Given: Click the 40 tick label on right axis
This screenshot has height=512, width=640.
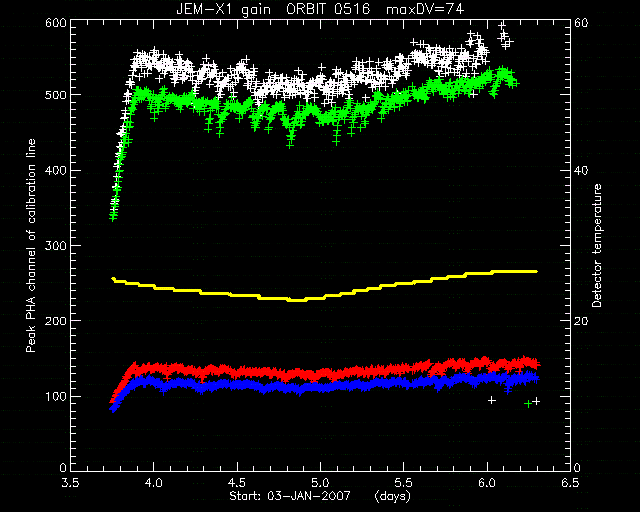Looking at the screenshot, I should (581, 170).
